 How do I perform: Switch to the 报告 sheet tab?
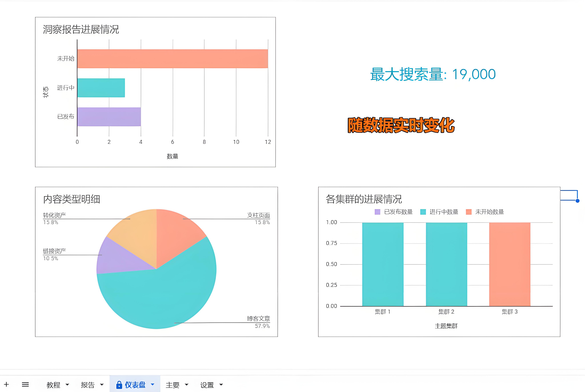pyautogui.click(x=88, y=385)
